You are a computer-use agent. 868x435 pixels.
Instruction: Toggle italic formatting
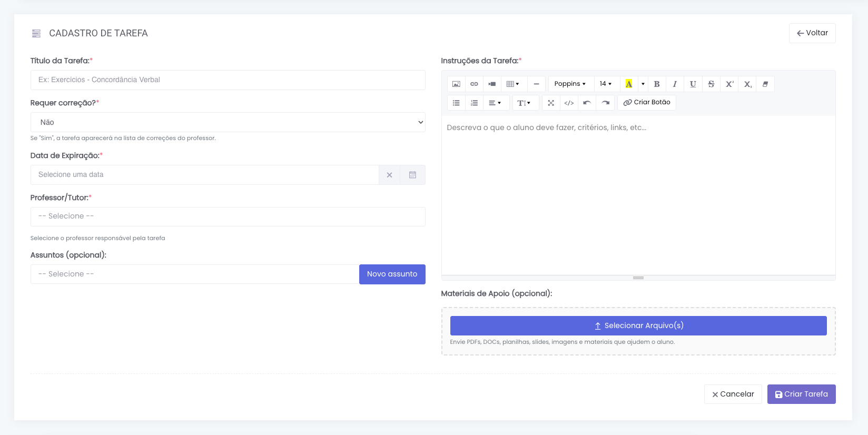tap(675, 84)
